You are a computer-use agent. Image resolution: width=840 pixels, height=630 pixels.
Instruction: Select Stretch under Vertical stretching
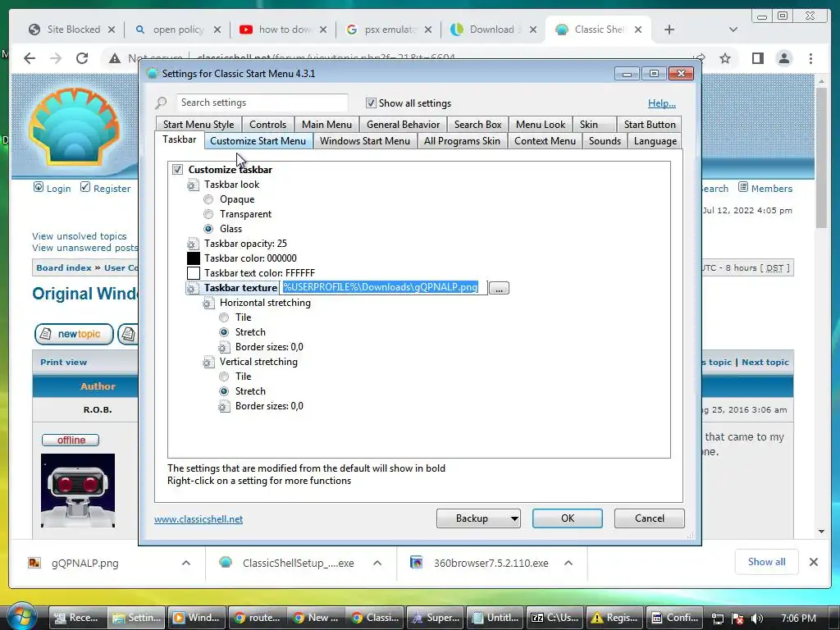coord(224,391)
